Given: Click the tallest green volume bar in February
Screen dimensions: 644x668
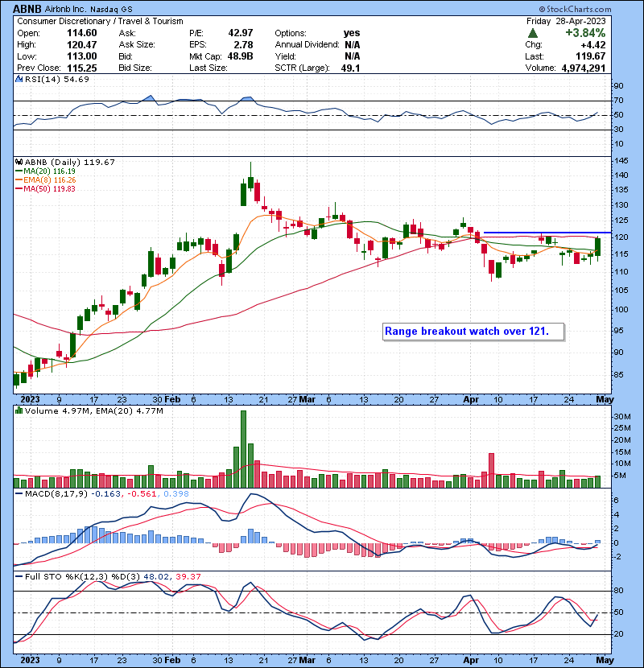Looking at the screenshot, I should point(243,449).
